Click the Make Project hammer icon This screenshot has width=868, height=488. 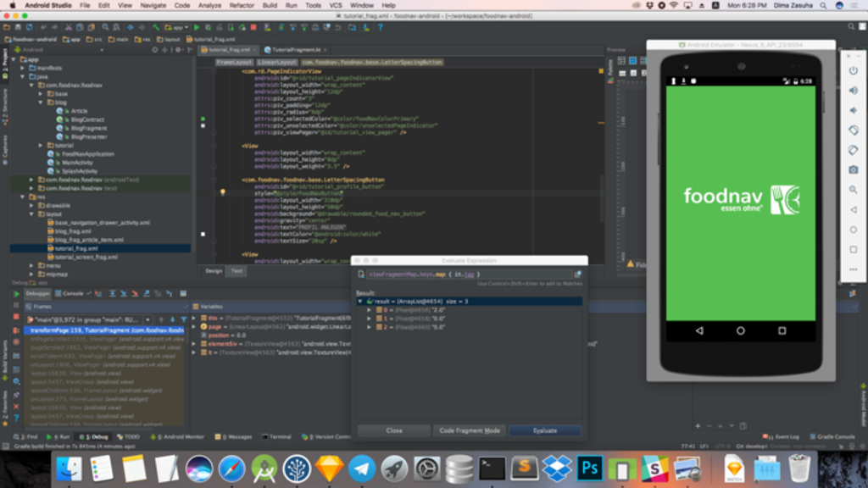(156, 27)
